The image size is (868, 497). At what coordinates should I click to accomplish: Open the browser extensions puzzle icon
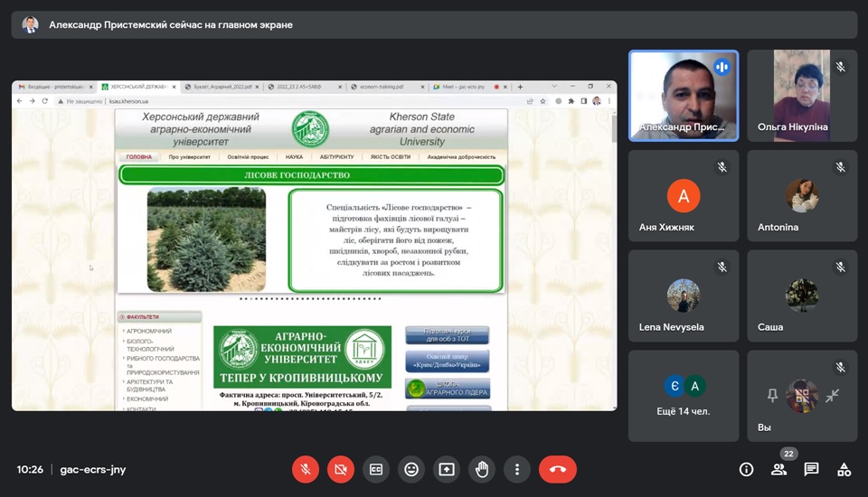[x=571, y=101]
